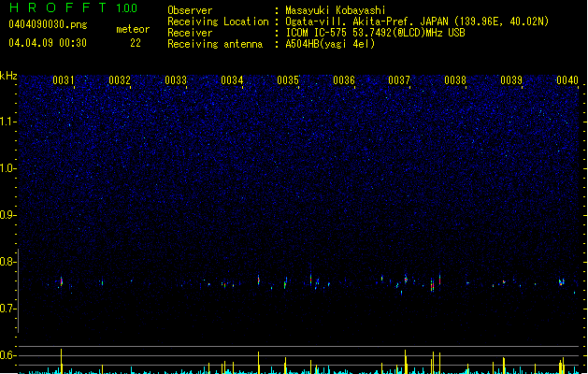Viewport: 588px width, 374px height.
Task: Click the 0034 time marker
Action: pyautogui.click(x=232, y=80)
